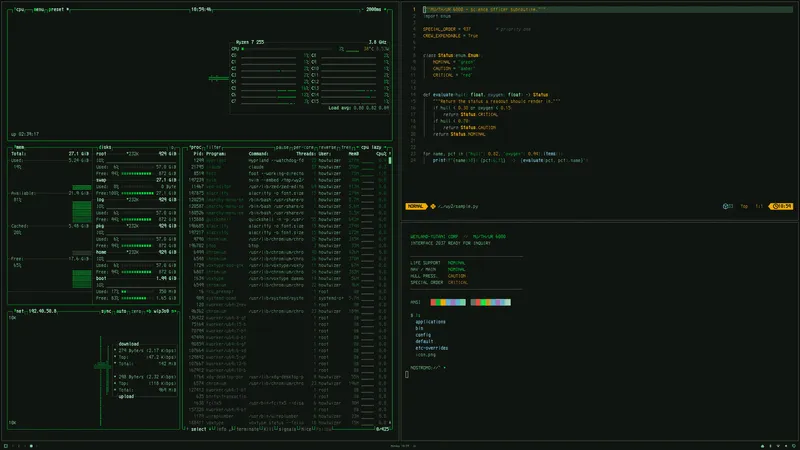This screenshot has height=450, width=800.
Task: Click the Pid column header
Action: 198,154
